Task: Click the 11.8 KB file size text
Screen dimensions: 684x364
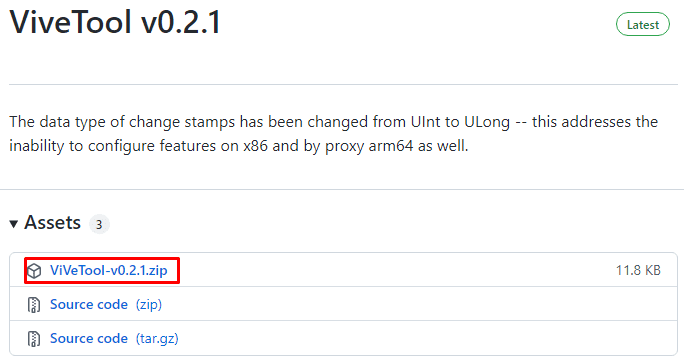Action: [x=638, y=270]
